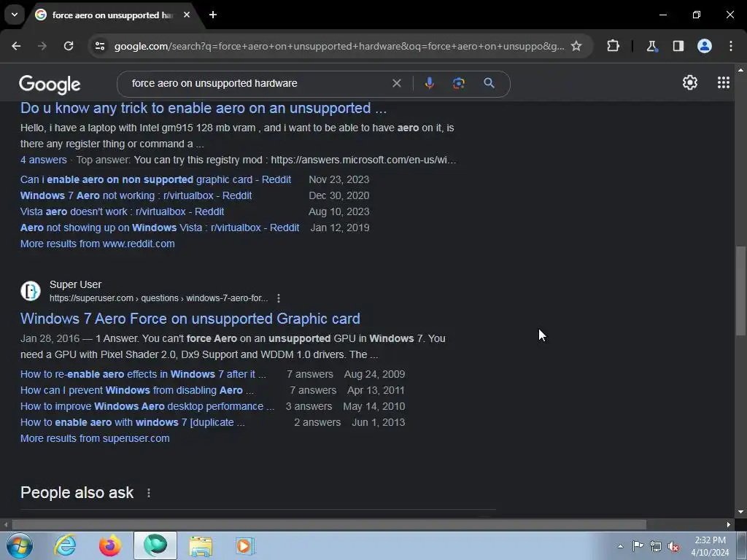Open People also ask options menu
747x560 pixels.
(x=149, y=493)
